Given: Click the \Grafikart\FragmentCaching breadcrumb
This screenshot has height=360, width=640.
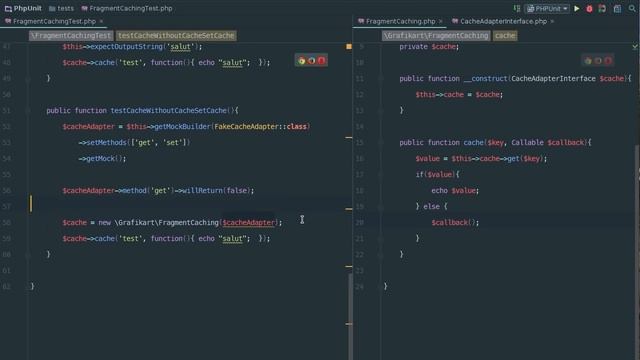Looking at the screenshot, I should (x=436, y=36).
